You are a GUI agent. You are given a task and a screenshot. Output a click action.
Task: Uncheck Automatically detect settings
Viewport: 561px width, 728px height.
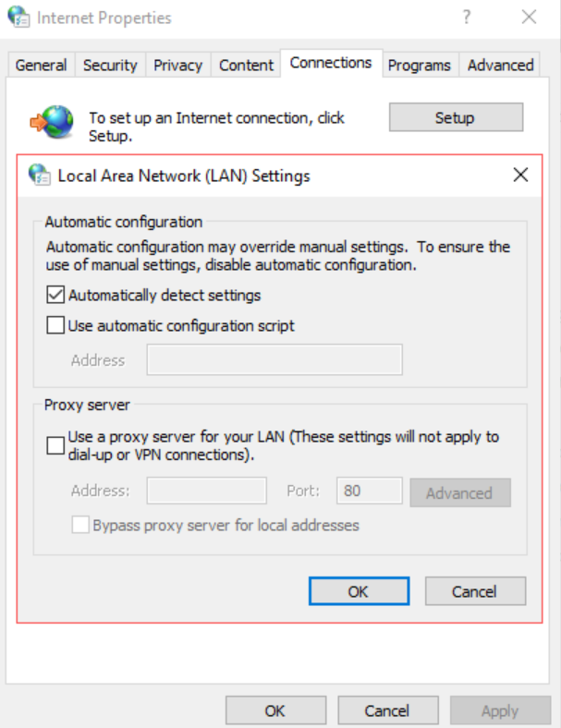[55, 296]
